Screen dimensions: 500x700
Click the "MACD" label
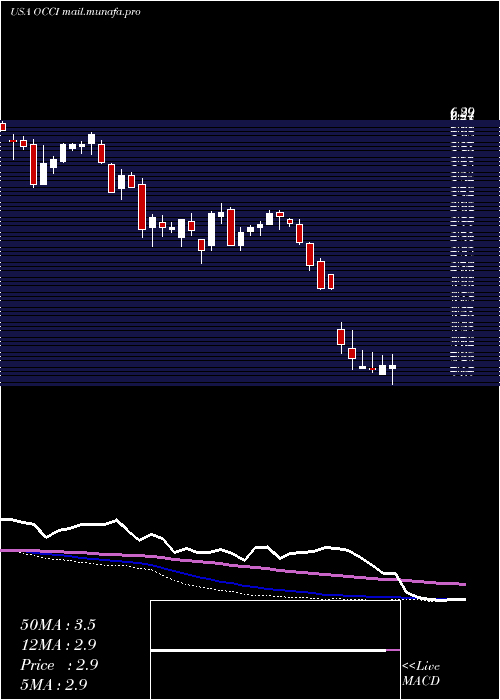click(421, 681)
